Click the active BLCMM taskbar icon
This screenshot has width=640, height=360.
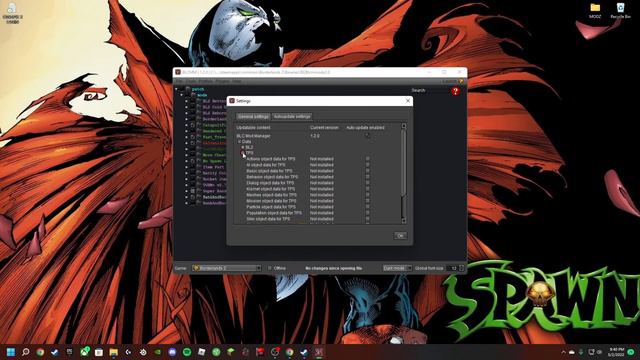pos(319,352)
